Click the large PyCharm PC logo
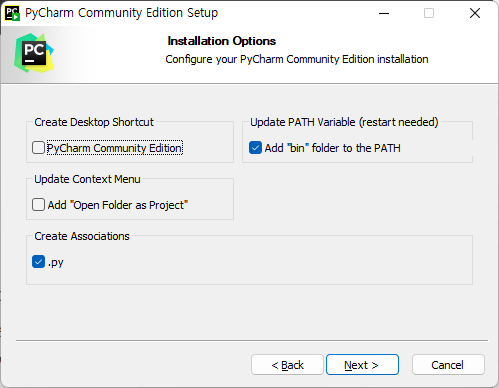499x388 pixels. click(34, 53)
